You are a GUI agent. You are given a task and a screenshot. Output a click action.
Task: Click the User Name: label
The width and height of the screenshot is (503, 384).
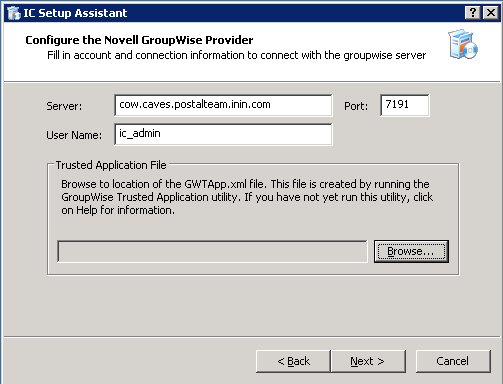(x=74, y=135)
